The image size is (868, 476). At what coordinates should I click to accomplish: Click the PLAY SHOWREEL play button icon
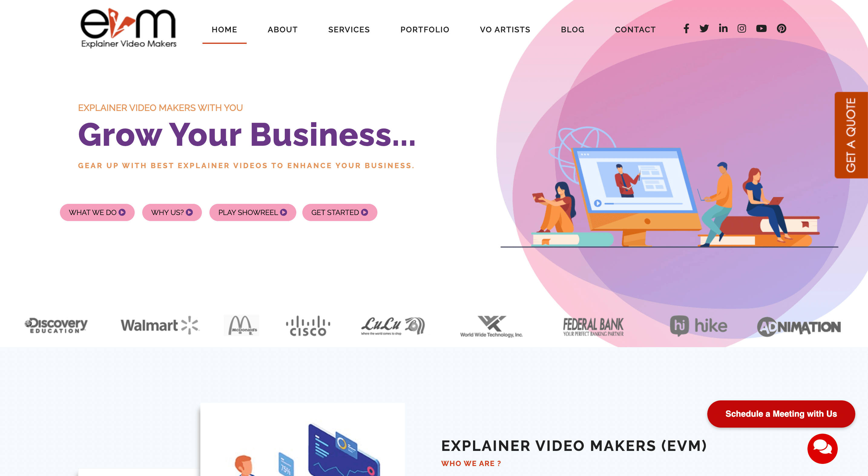point(284,212)
